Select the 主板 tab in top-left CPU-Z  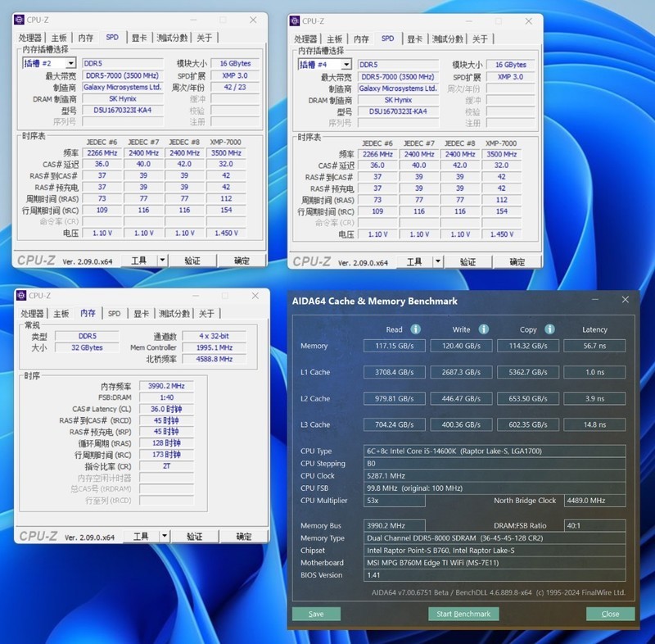pyautogui.click(x=59, y=38)
